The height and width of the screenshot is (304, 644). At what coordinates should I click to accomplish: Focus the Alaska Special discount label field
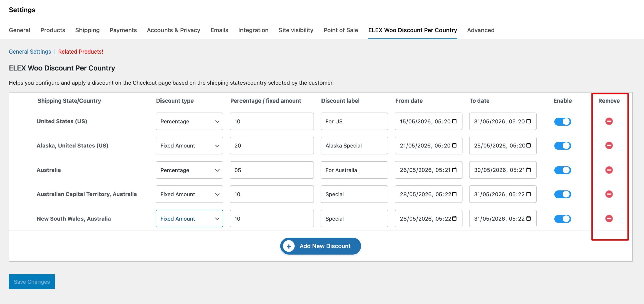[354, 146]
